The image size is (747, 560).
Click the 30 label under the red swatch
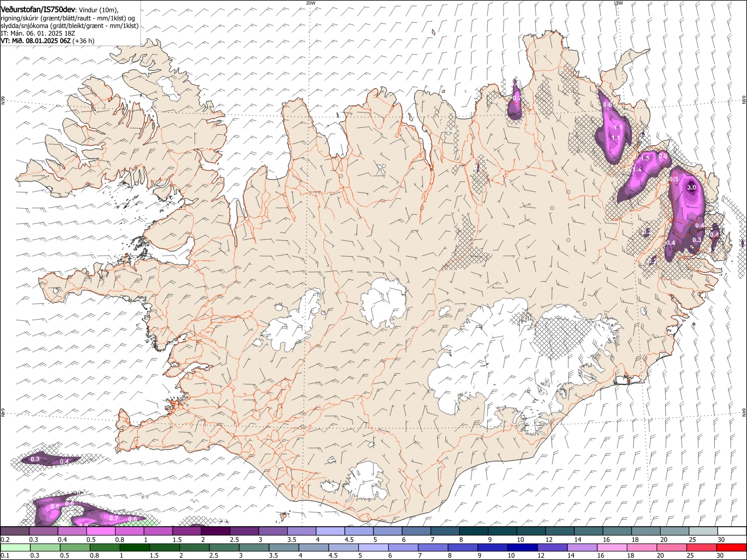click(x=721, y=555)
